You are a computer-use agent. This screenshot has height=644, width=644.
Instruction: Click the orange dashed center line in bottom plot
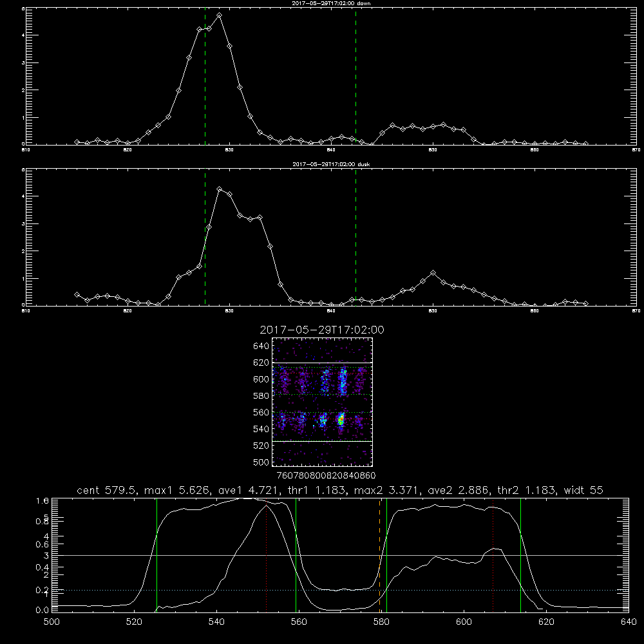click(x=379, y=555)
